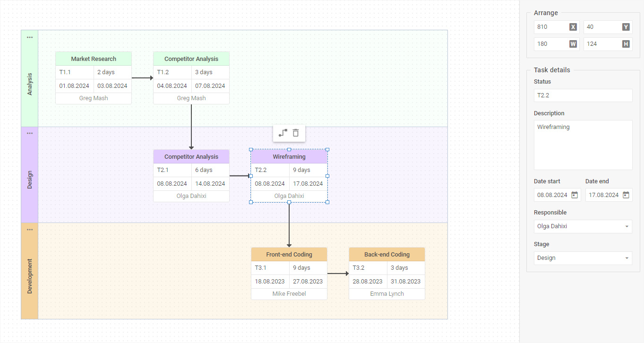Click the W badge in the Arrange panel
The height and width of the screenshot is (343, 644).
(572, 44)
